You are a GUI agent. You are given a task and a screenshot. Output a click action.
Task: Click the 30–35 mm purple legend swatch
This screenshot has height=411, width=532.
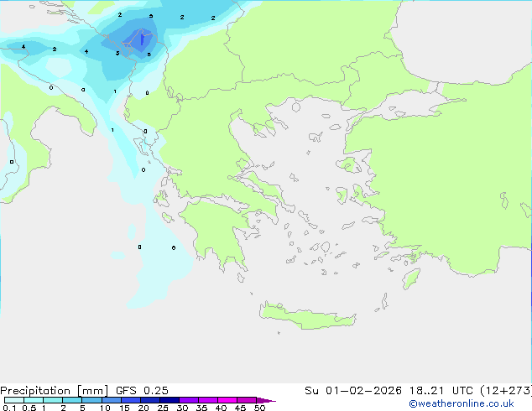pos(189,400)
